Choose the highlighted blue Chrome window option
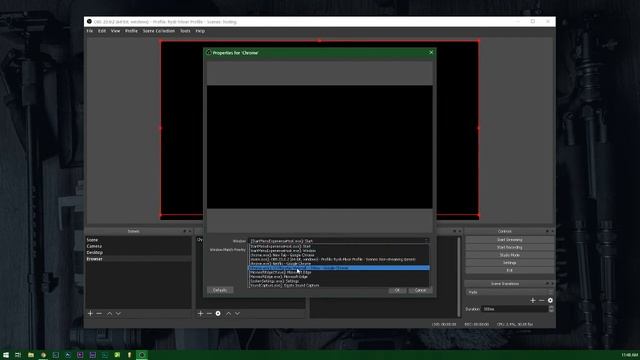Image resolution: width=640 pixels, height=360 pixels. click(339, 268)
